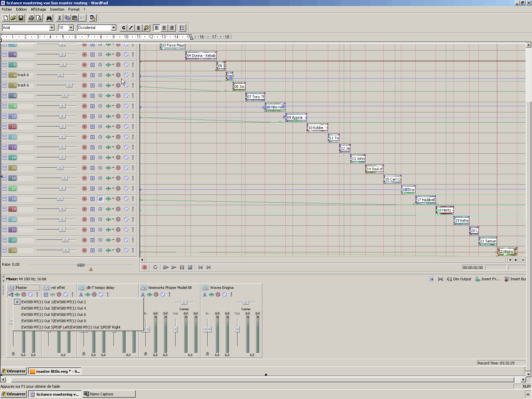The width and height of the screenshot is (532, 399).
Task: Center the paragraph text
Action: pos(164,28)
